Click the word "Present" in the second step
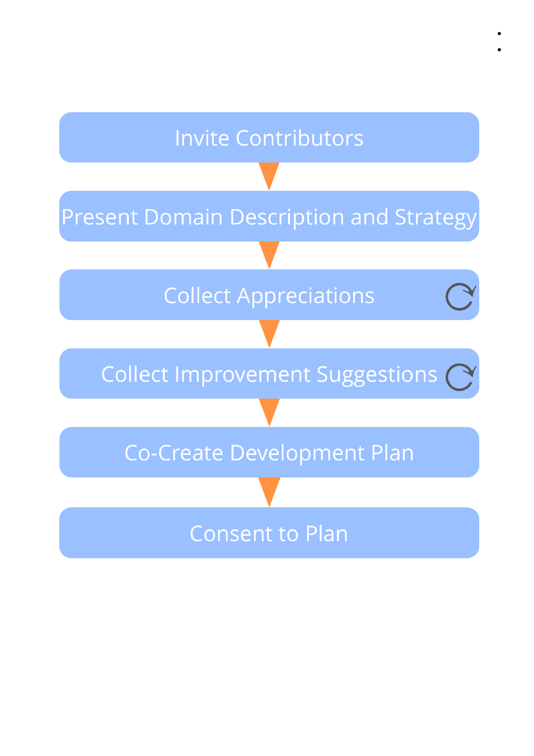 tap(100, 217)
